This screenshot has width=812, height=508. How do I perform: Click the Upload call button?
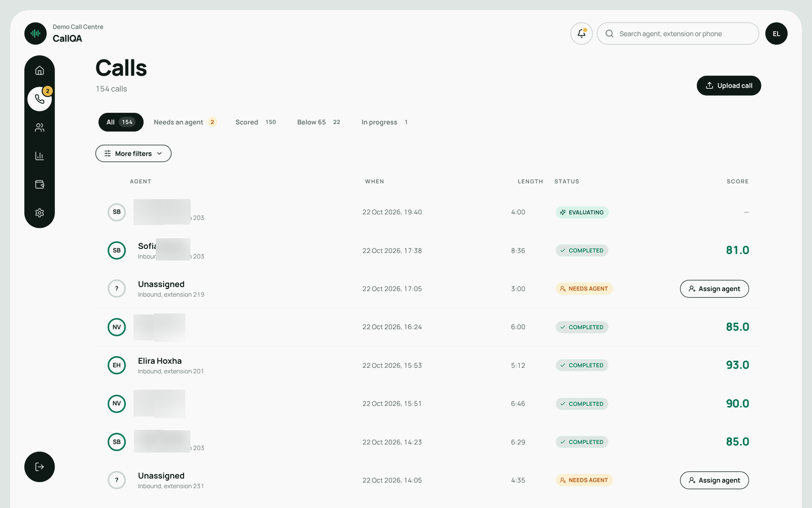[729, 85]
